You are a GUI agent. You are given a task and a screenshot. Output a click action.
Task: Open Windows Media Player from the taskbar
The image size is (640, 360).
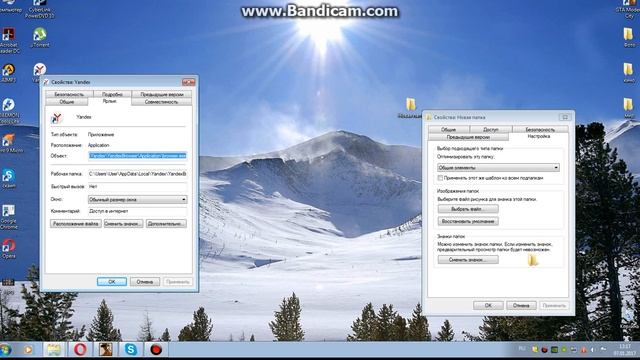coord(28,350)
